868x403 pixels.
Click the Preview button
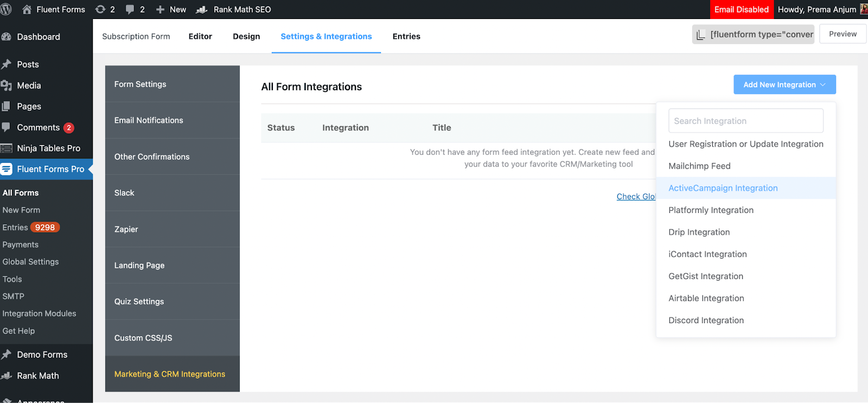(x=843, y=34)
